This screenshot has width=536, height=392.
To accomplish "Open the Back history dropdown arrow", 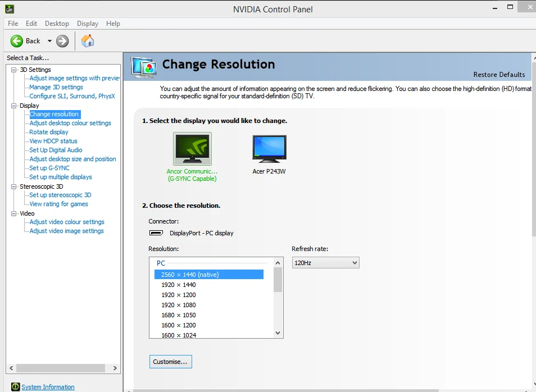I will tap(49, 41).
